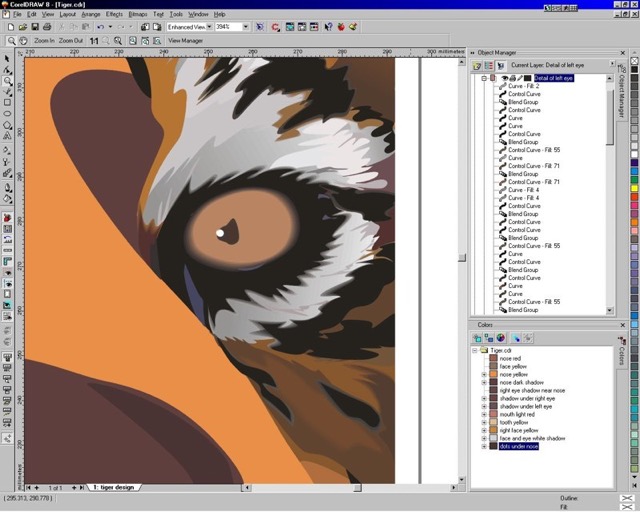Collapse the Tiger.cdr folder in Colors panel
The width and height of the screenshot is (640, 512).
click(475, 350)
